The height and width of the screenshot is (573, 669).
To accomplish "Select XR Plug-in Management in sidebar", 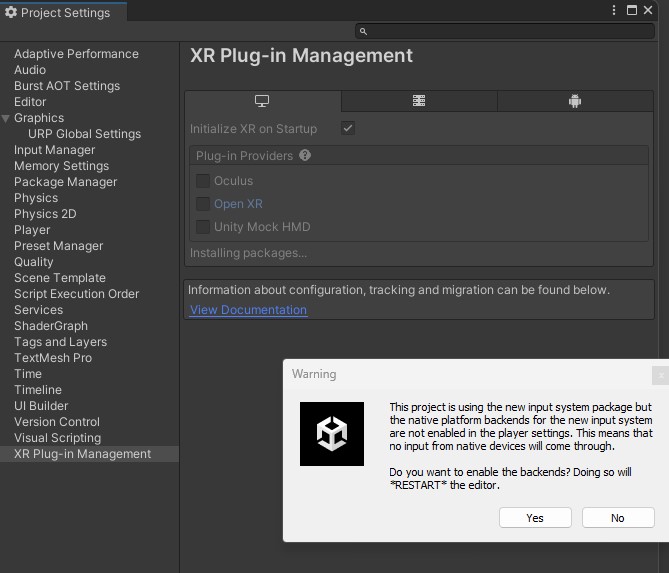I will coord(89,454).
